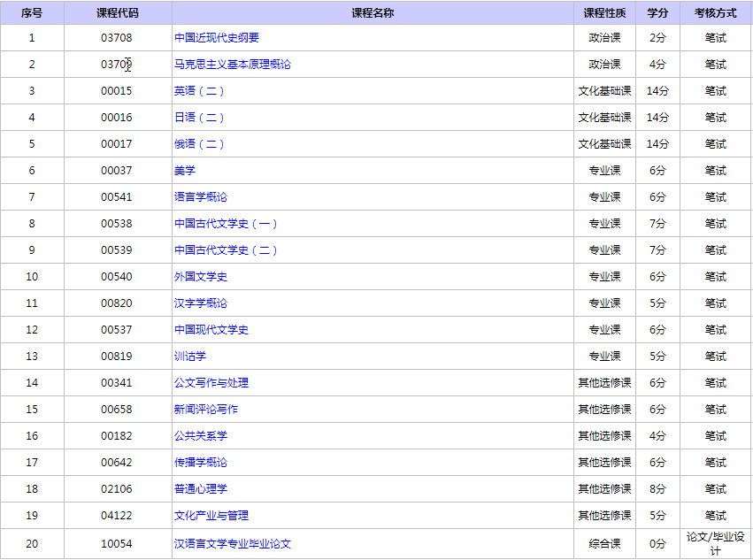The image size is (753, 560).
Task: Open the 中国近现代史纲要 course link
Action: click(217, 37)
